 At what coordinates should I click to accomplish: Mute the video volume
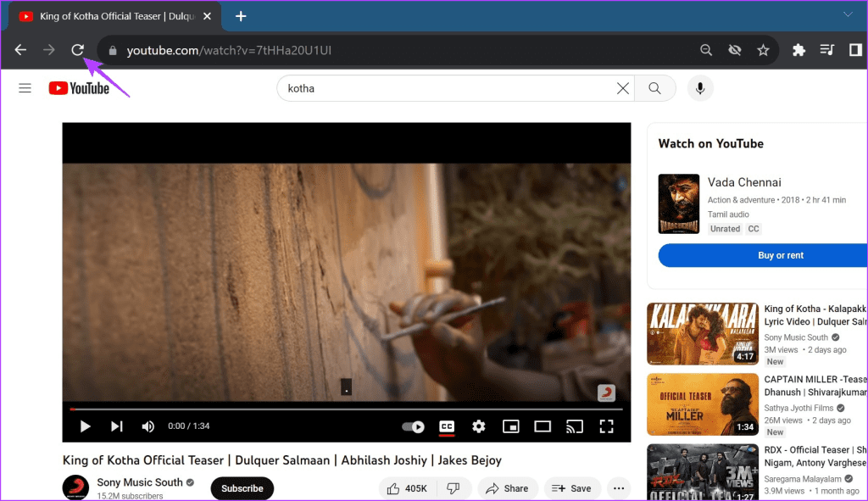pos(147,426)
